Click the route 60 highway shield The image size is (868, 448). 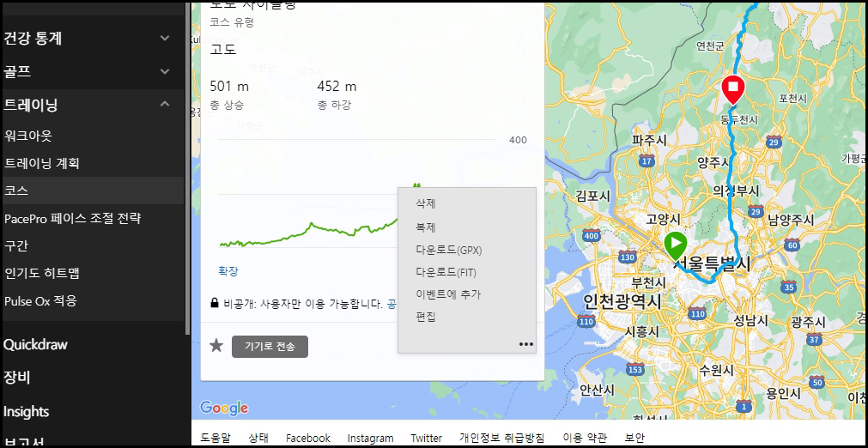[x=792, y=245]
